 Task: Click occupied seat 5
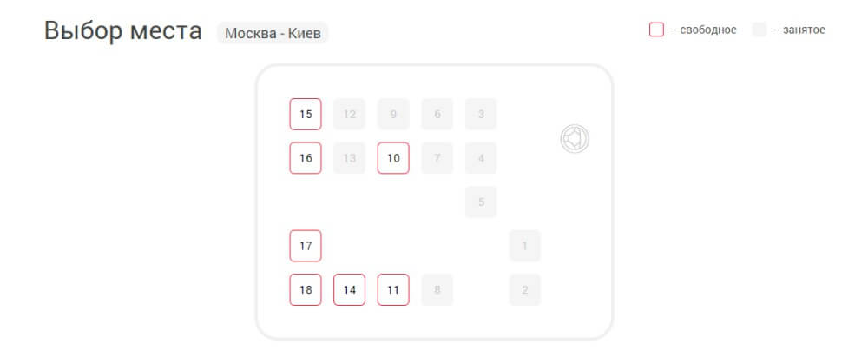481,202
